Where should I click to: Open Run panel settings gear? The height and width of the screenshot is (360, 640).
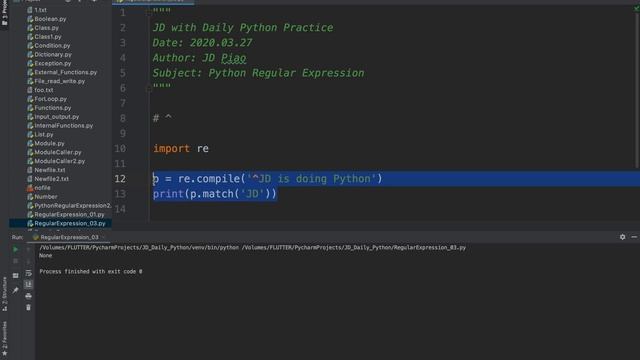[622, 237]
